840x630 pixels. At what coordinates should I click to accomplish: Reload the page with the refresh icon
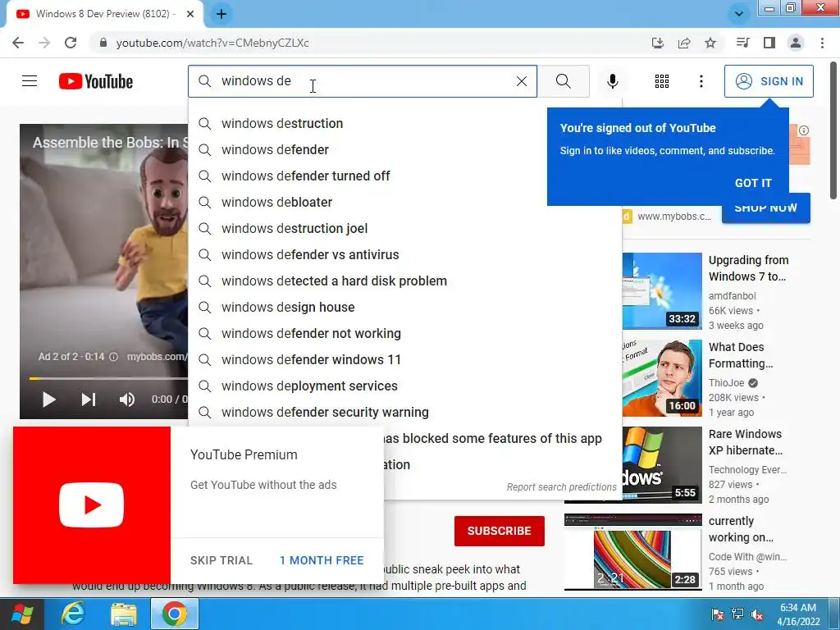(71, 43)
